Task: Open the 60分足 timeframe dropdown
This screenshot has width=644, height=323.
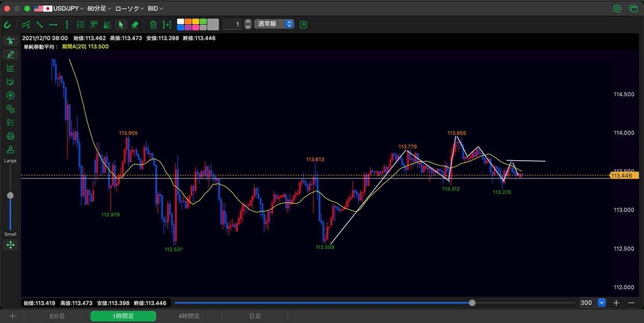Action: coord(99,9)
